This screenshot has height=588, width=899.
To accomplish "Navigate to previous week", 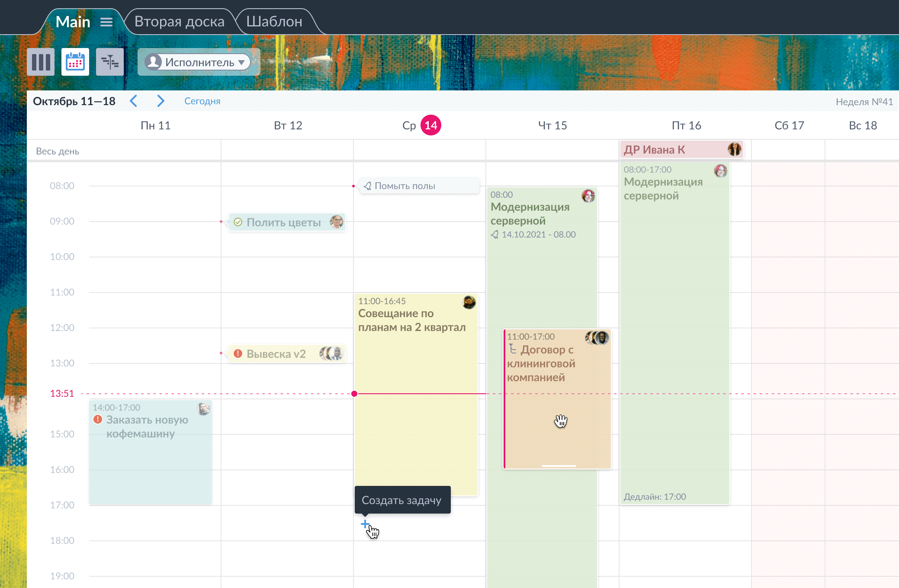I will point(135,100).
